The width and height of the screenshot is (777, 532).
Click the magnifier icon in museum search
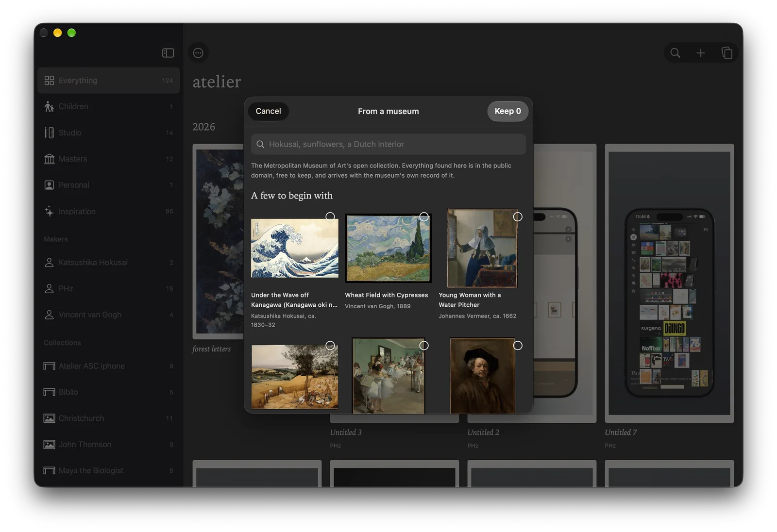point(260,145)
